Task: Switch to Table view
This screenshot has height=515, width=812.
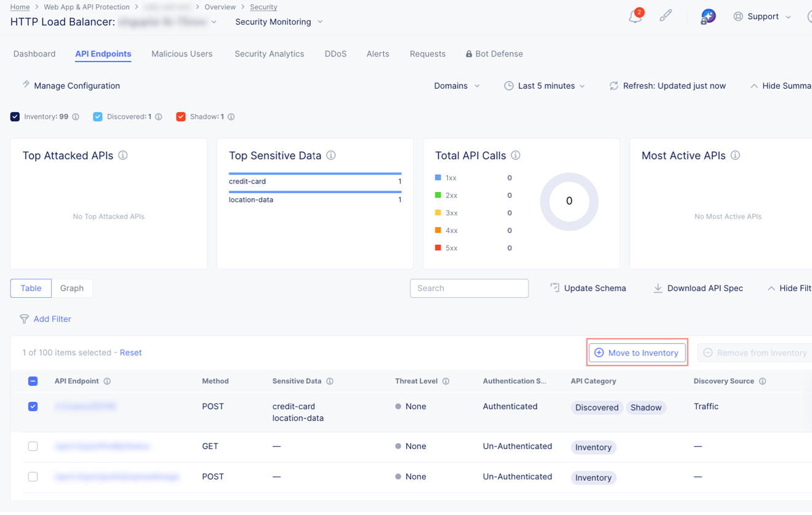Action: click(x=31, y=288)
